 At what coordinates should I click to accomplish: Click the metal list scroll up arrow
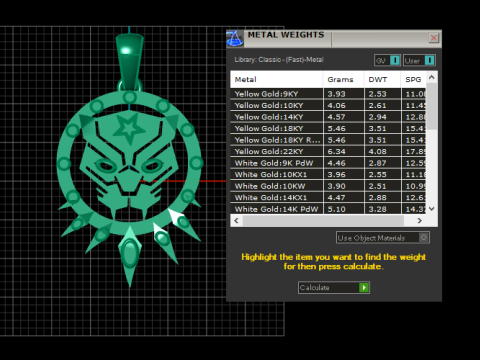coord(432,77)
